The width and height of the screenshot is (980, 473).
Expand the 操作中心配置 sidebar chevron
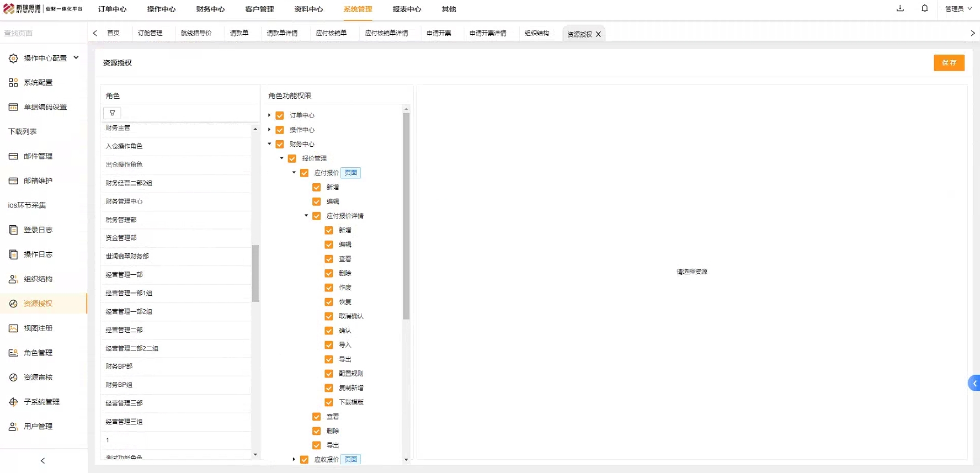76,57
